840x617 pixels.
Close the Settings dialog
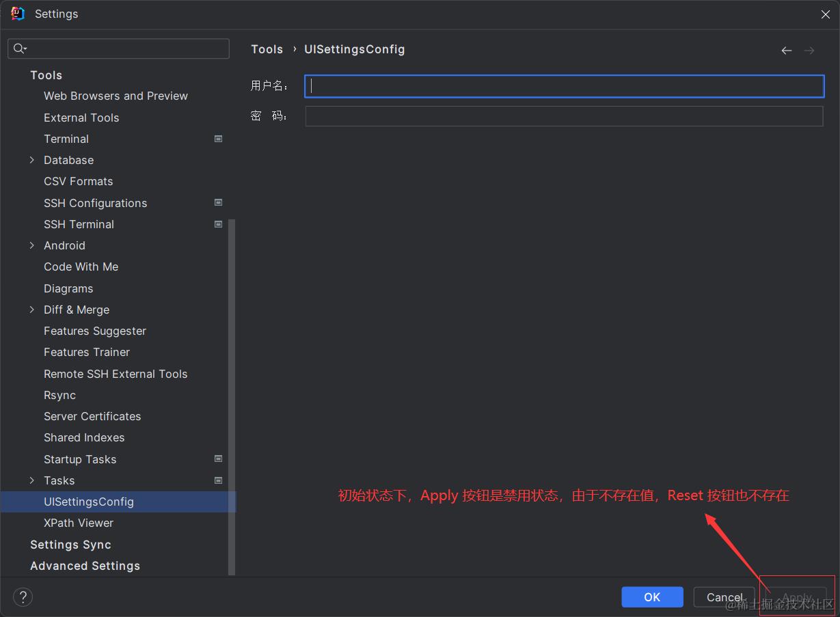pos(825,14)
